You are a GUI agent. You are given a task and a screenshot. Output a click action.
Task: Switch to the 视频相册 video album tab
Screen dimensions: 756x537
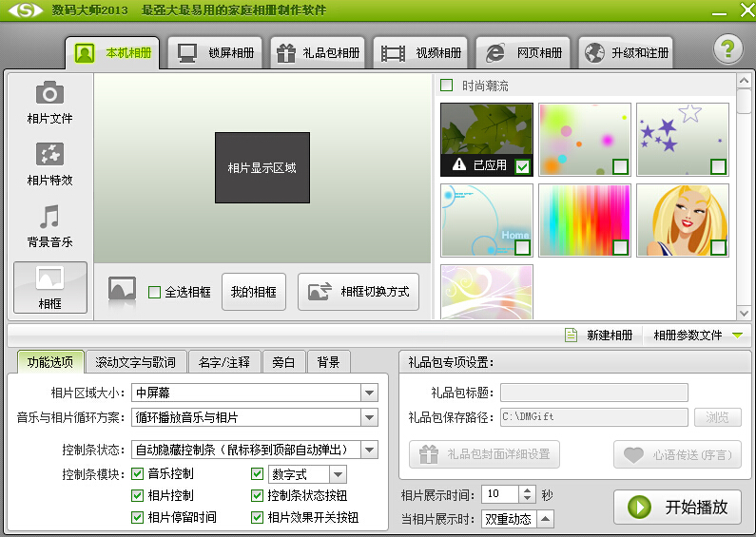[421, 52]
